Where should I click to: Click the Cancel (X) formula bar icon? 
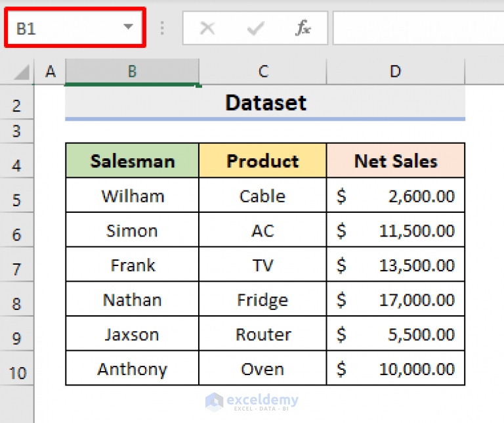207,28
